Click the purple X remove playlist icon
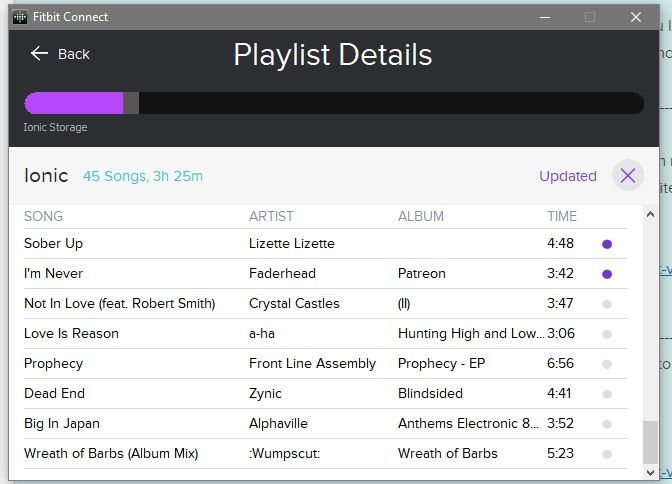 click(x=628, y=175)
